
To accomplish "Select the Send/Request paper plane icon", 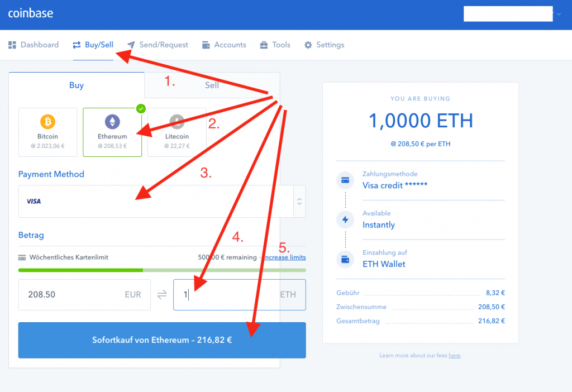I will pyautogui.click(x=131, y=45).
